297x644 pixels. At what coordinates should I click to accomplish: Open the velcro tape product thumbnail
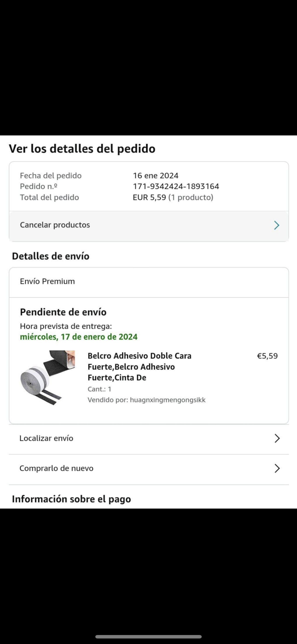pyautogui.click(x=47, y=378)
